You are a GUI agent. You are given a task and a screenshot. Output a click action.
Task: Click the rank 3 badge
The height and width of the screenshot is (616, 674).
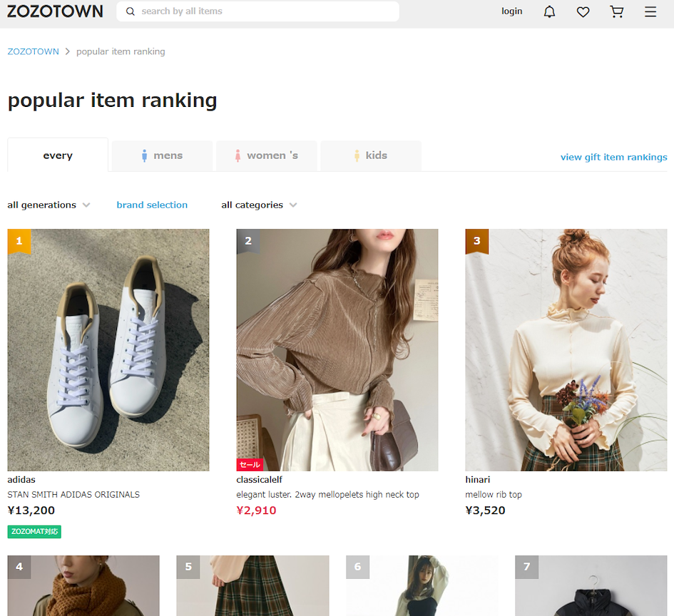tap(476, 241)
